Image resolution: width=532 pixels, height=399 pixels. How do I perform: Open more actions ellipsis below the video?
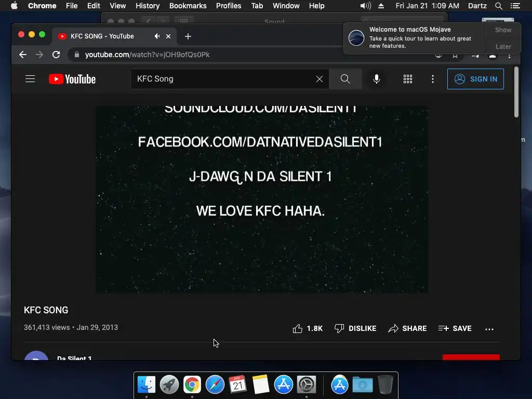coord(489,329)
